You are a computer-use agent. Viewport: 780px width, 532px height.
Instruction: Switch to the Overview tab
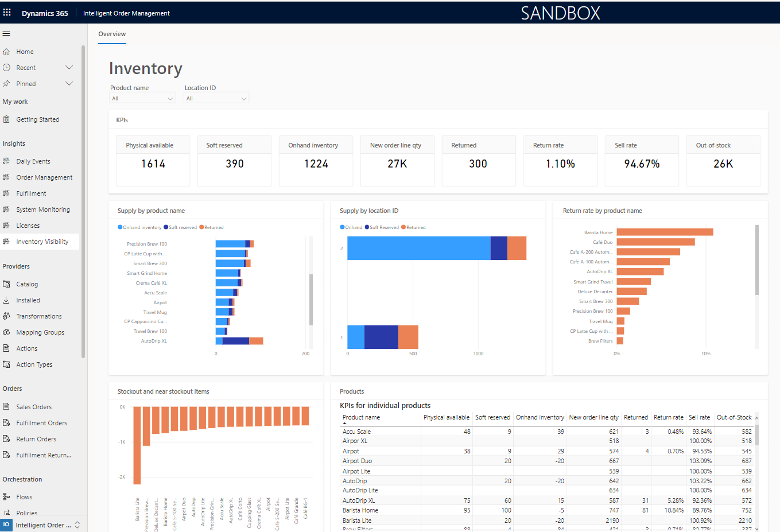[111, 34]
